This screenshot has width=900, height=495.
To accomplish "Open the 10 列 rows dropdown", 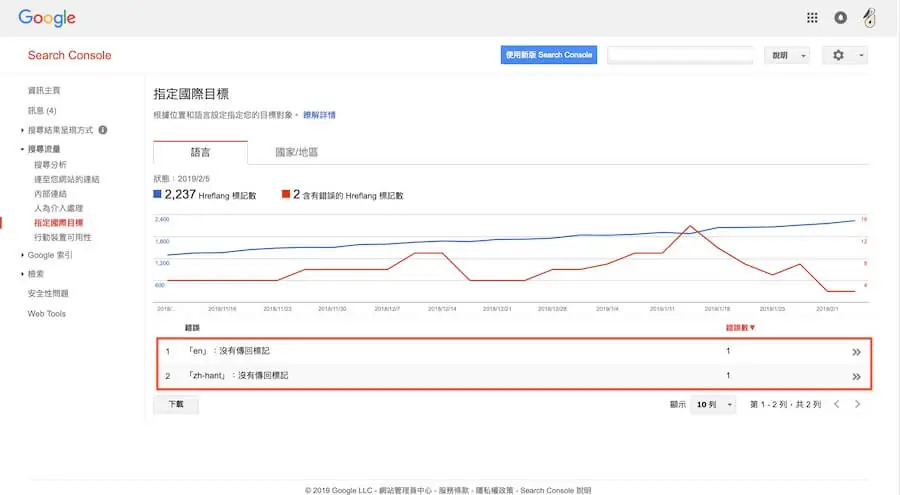I will (713, 404).
